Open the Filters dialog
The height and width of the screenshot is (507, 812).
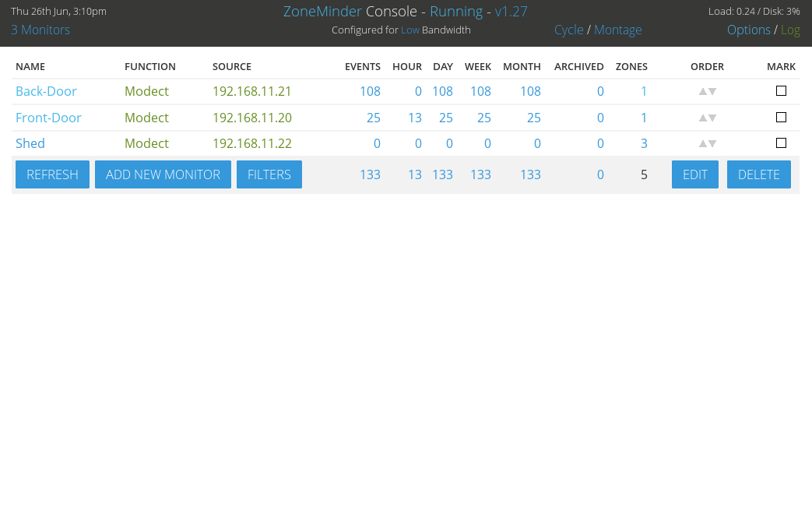pos(269,174)
